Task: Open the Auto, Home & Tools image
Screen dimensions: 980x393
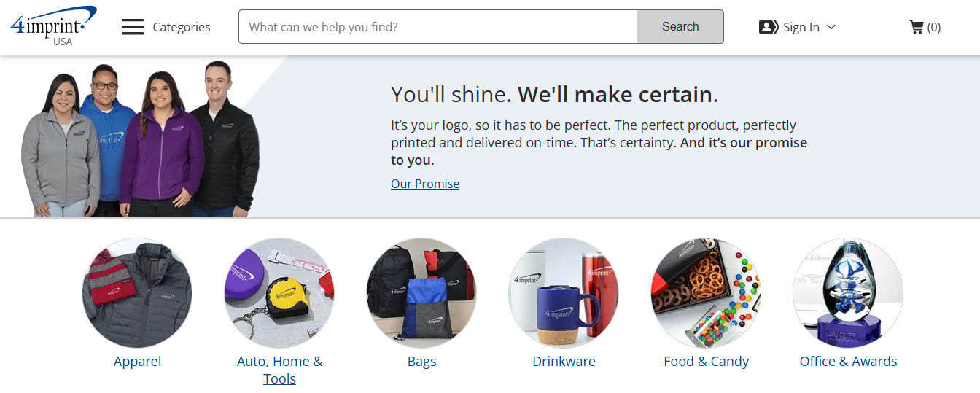Action: tap(279, 292)
